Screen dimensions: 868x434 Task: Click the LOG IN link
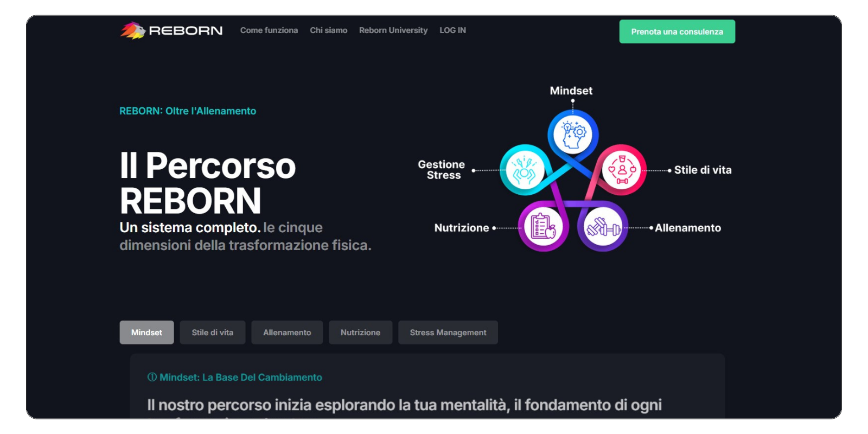coord(452,30)
